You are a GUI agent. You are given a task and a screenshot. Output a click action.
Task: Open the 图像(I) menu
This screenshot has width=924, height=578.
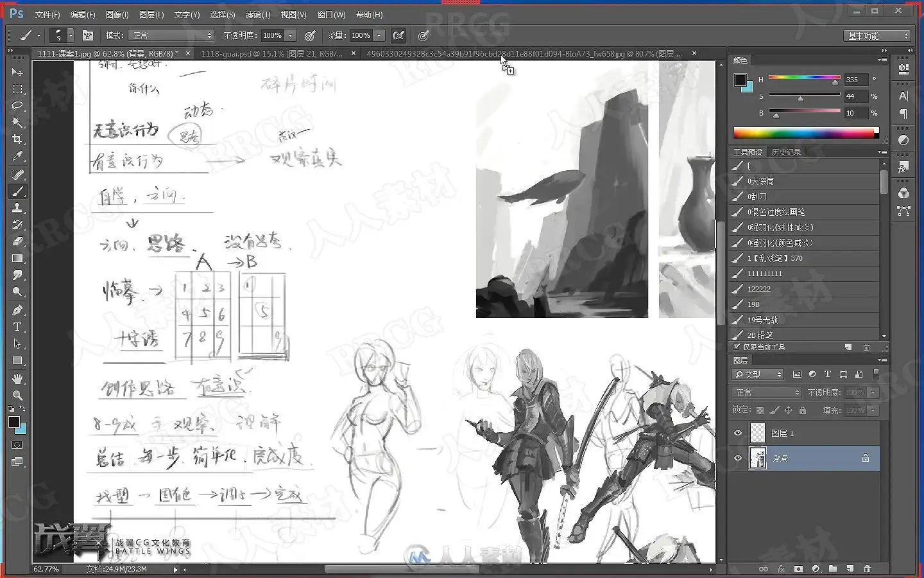click(117, 14)
